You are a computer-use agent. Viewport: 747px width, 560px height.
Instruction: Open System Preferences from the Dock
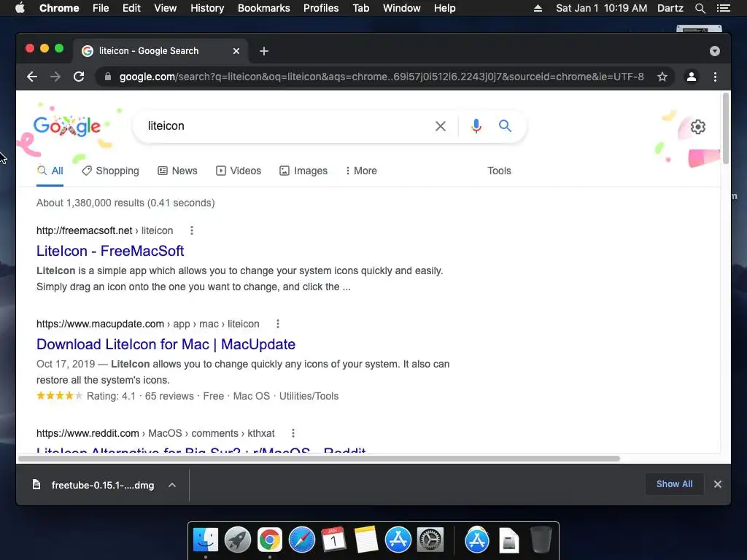tap(430, 540)
